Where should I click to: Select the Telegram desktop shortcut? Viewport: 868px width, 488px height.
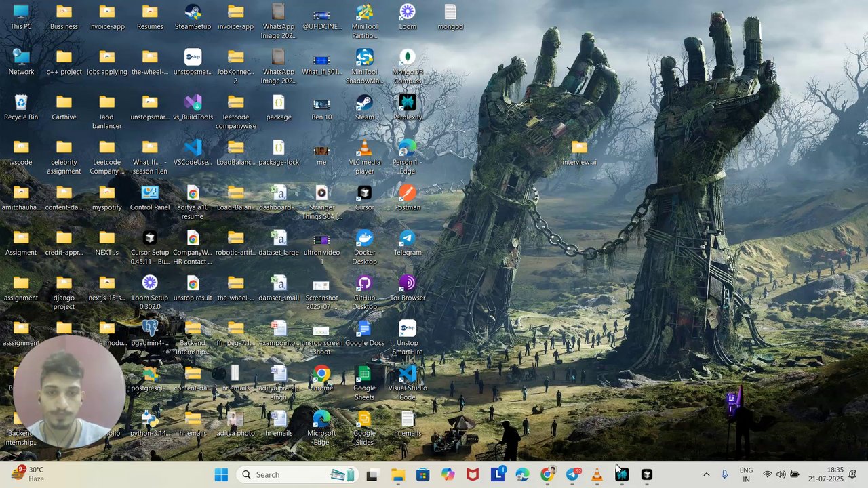(x=408, y=243)
